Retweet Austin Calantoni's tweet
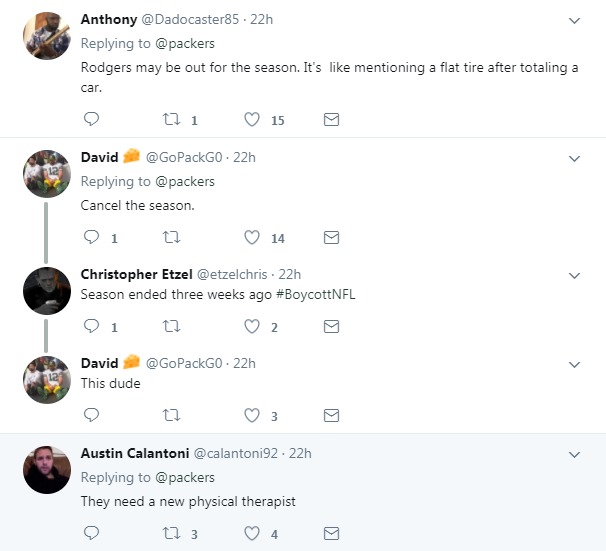606x551 pixels. point(171,534)
